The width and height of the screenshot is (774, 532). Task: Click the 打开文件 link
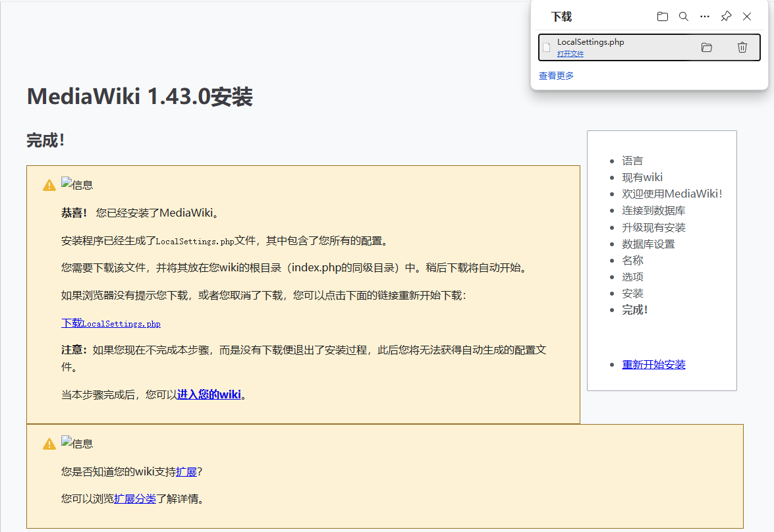[x=570, y=54]
